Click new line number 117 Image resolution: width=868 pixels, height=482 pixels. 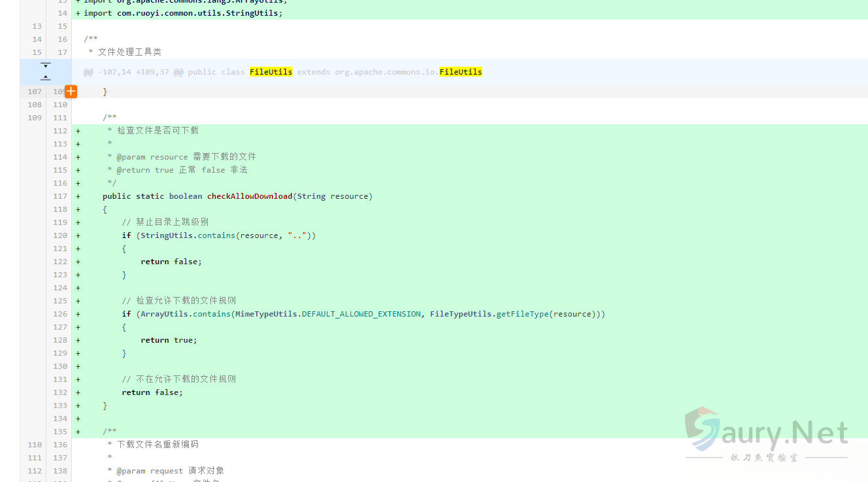coord(59,196)
